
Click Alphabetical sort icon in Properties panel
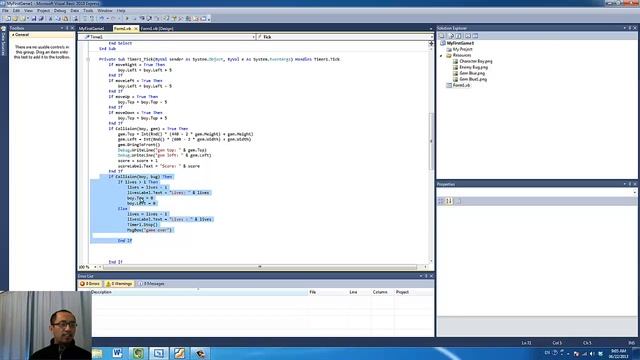[449, 201]
